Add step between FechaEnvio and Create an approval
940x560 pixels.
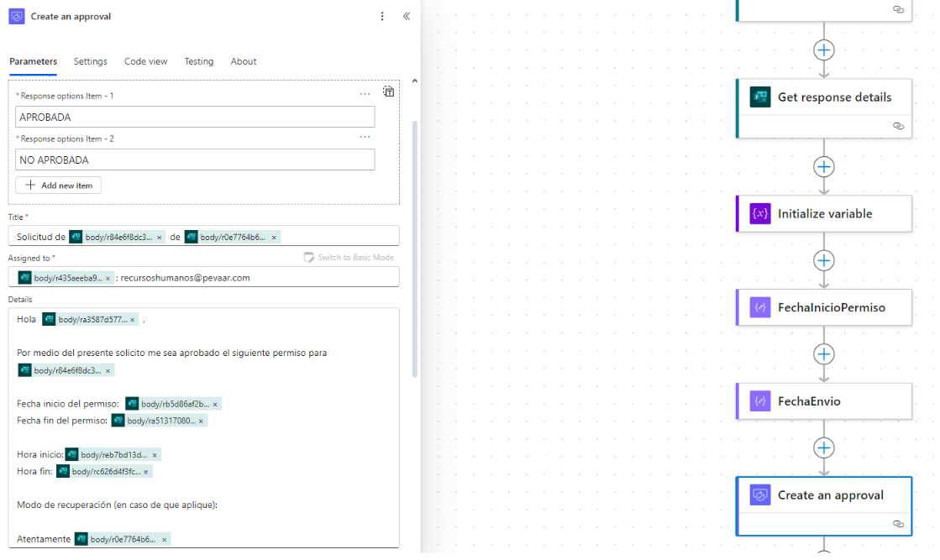tap(824, 447)
